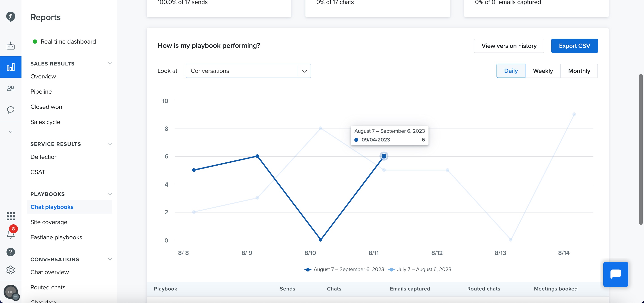Screen dimensions: 644x303
Task: Click the DB user avatar
Action: click(11, 292)
